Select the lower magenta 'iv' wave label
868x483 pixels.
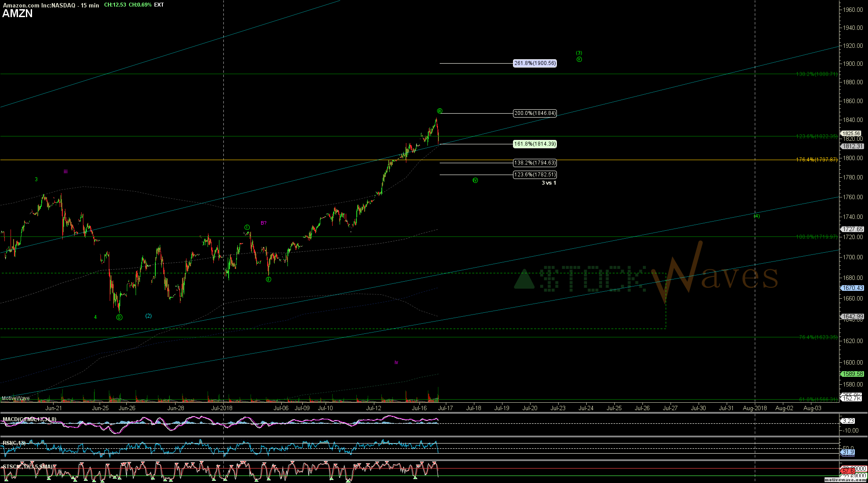tap(396, 362)
